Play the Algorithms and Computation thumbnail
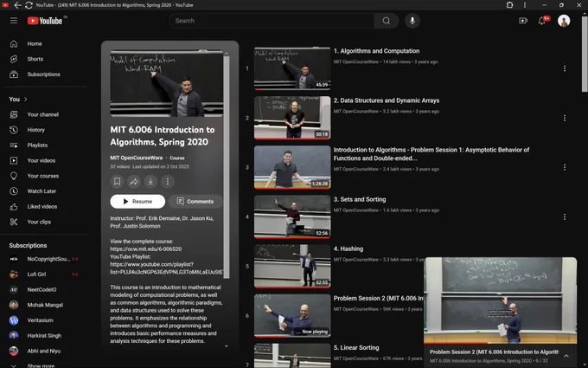The image size is (588, 368). (292, 68)
